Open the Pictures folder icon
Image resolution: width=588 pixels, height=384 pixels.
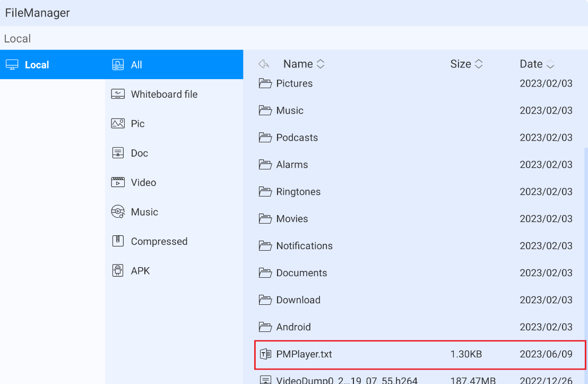[x=265, y=83]
